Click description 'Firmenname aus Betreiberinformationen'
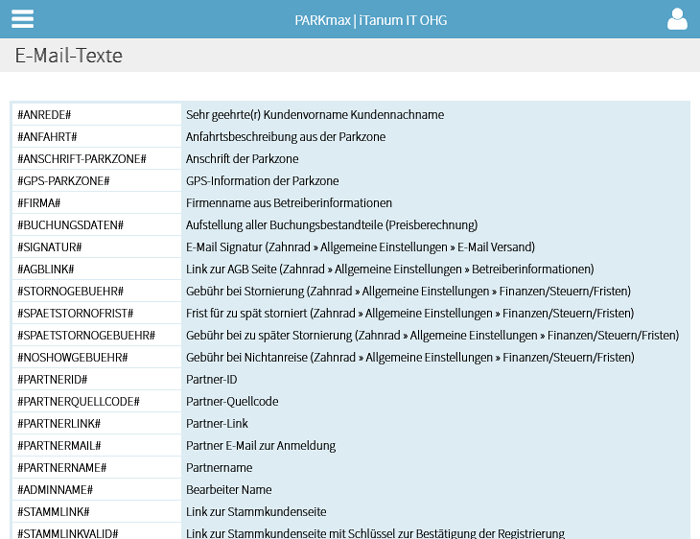Viewport: 700px width, 539px height. (x=289, y=203)
